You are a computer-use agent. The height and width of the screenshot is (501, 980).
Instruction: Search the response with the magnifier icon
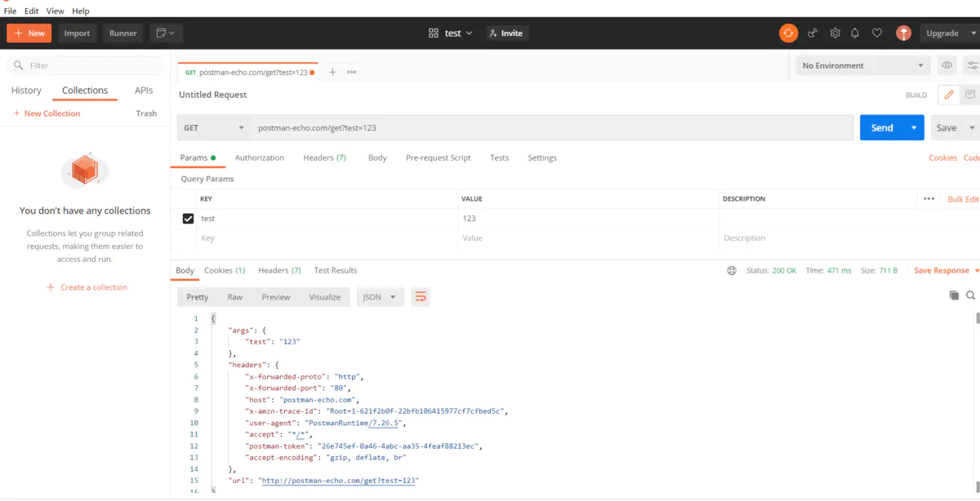coord(971,295)
